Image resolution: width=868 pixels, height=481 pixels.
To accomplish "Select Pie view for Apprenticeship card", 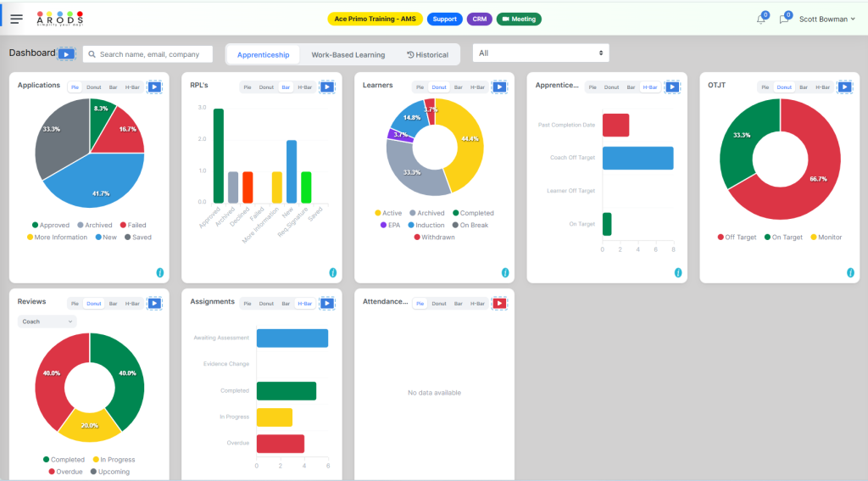I will (593, 87).
